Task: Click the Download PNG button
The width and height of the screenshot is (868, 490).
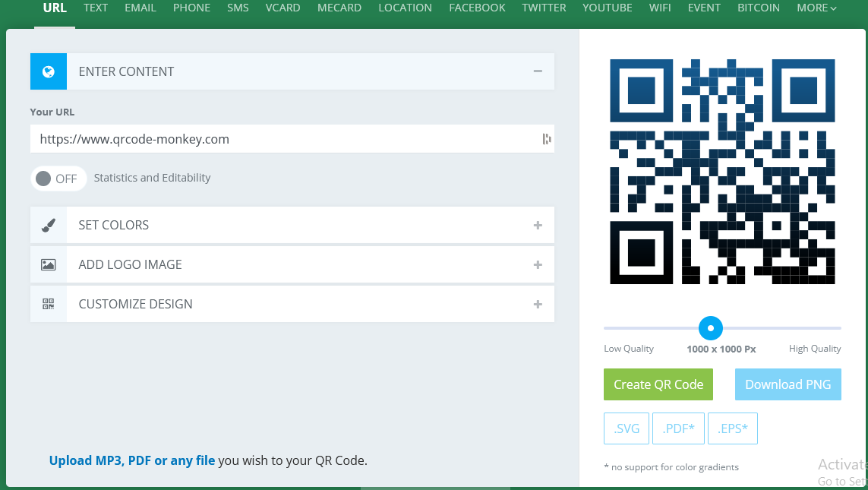Action: pos(788,384)
